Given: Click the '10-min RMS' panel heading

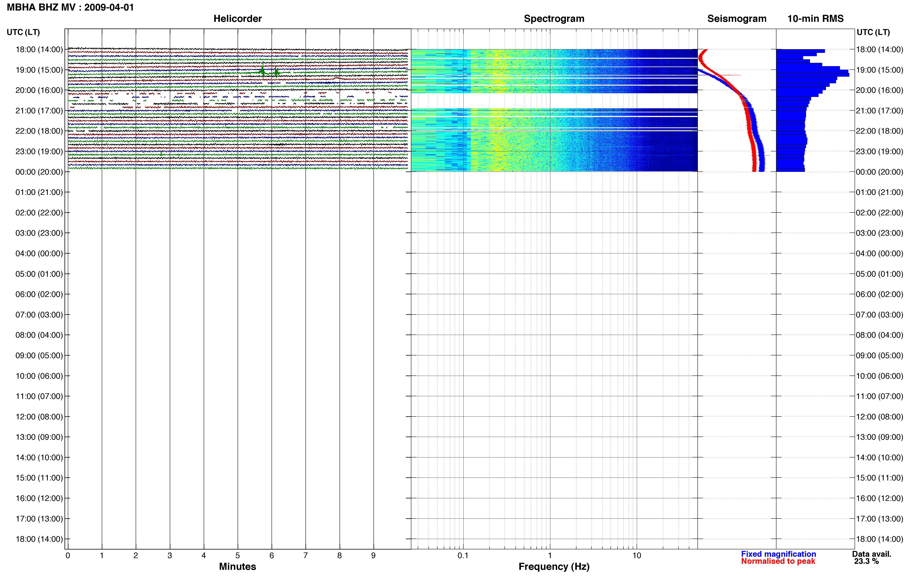Looking at the screenshot, I should point(815,18).
